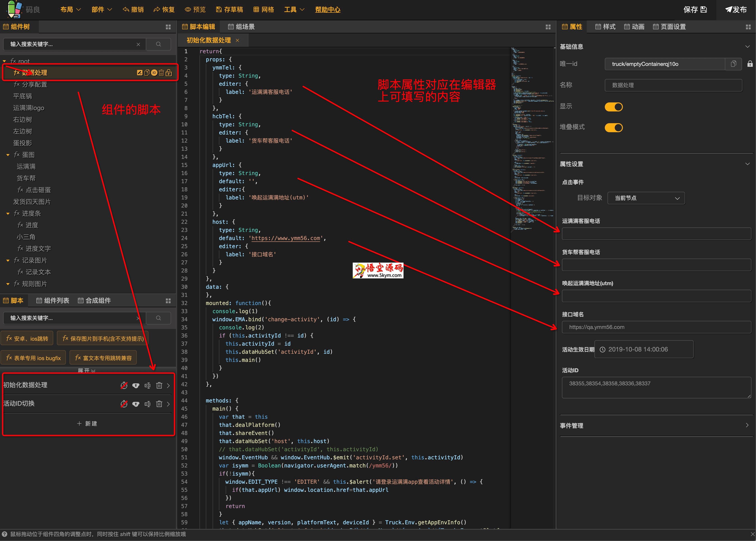Screen dimensions: 756x541
Task: Click the trash icon on 数据处理 tree row
Action: (x=161, y=73)
